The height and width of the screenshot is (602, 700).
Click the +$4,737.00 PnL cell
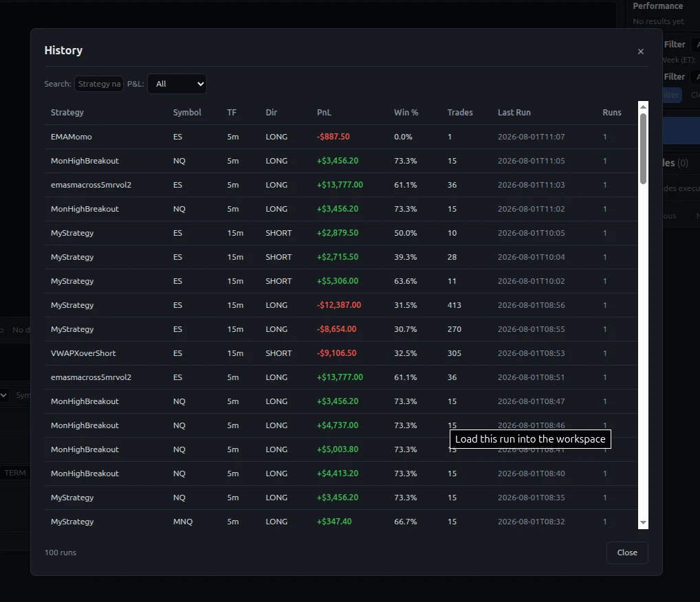(338, 425)
